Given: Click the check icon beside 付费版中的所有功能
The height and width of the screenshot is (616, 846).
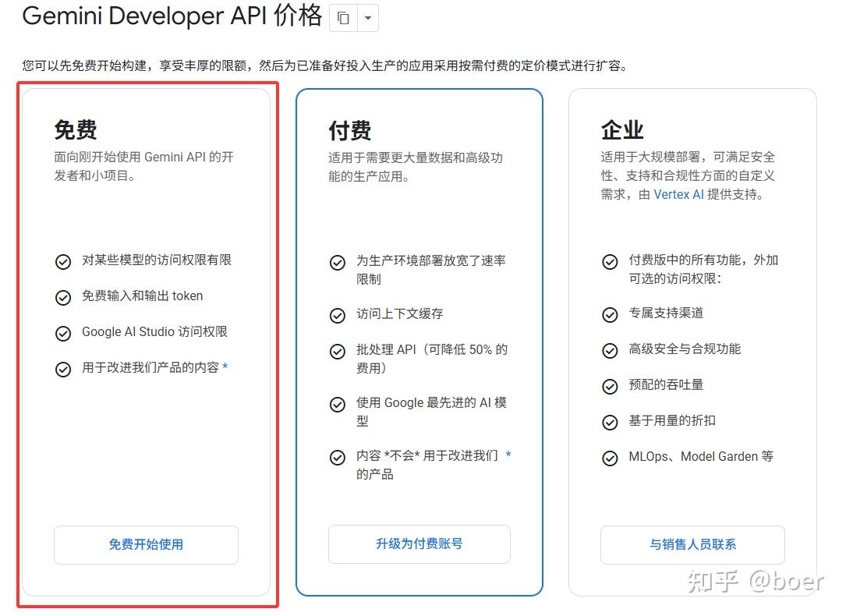Looking at the screenshot, I should point(611,262).
